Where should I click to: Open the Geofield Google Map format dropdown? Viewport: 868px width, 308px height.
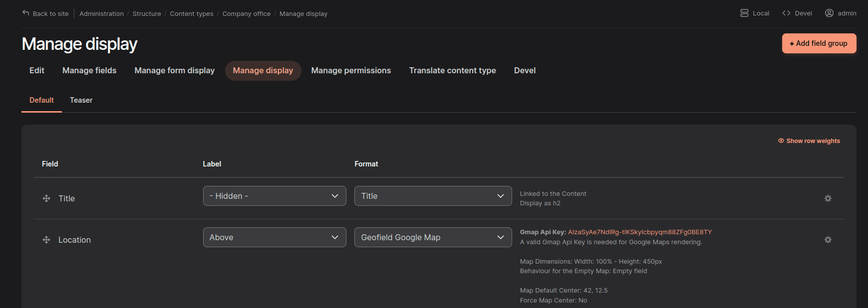[433, 237]
